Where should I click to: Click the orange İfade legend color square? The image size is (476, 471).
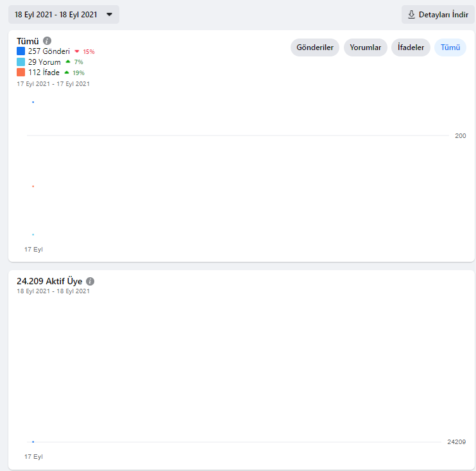[x=21, y=73]
